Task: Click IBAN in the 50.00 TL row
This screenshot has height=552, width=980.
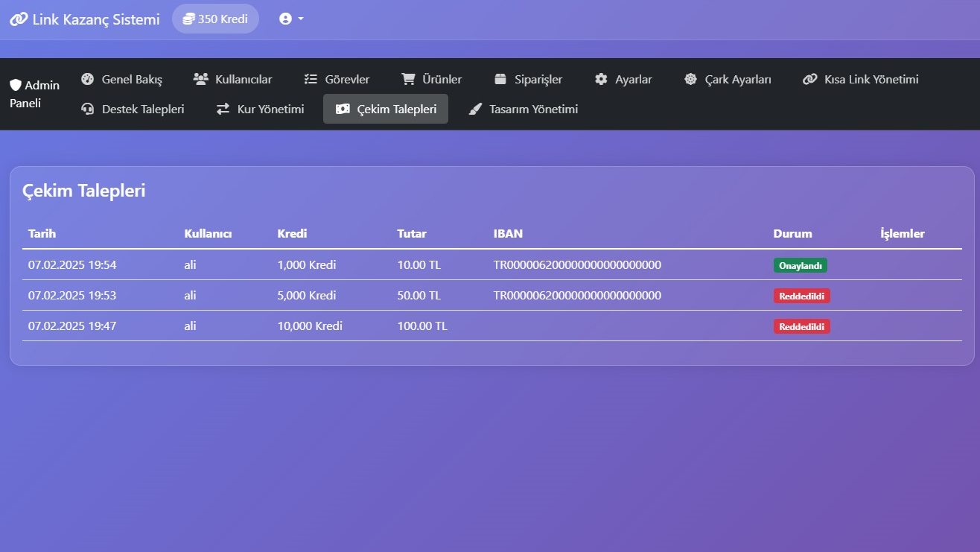Action: pos(577,295)
